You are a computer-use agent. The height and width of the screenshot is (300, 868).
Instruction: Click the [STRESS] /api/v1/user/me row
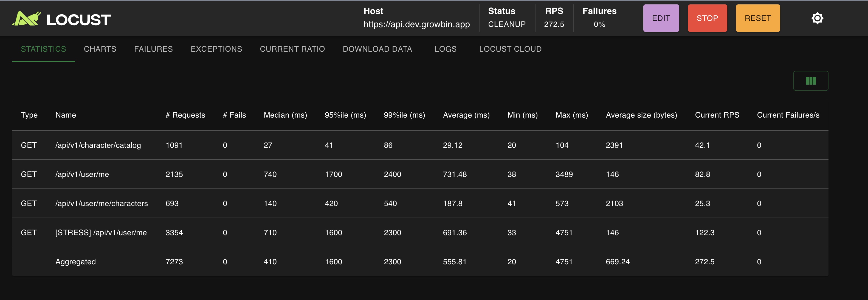(x=101, y=232)
